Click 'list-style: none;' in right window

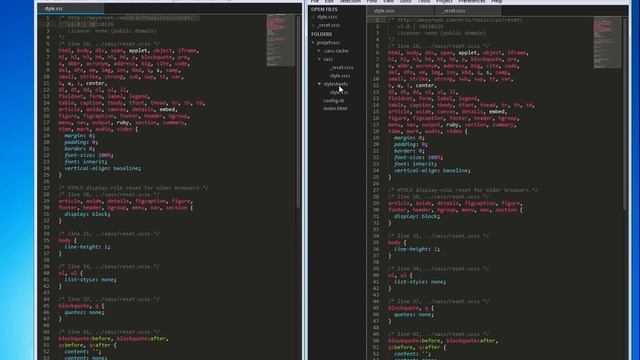[x=420, y=282]
